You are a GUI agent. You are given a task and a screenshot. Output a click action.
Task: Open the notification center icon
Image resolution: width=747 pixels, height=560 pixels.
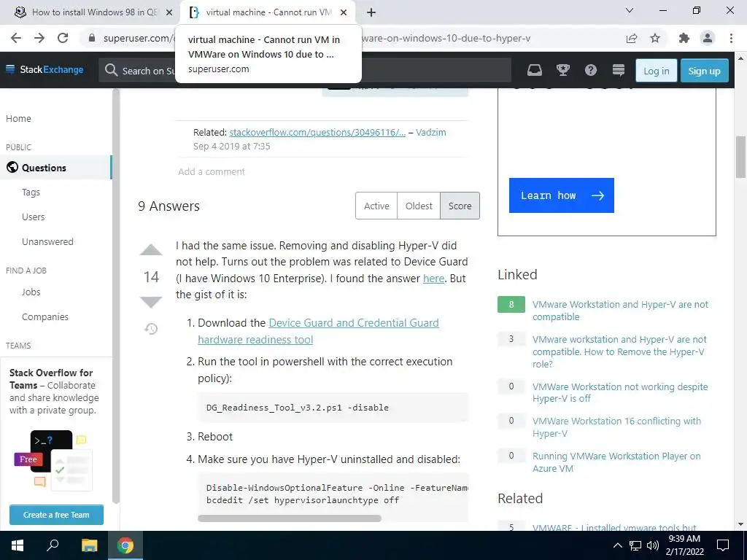tap(723, 545)
